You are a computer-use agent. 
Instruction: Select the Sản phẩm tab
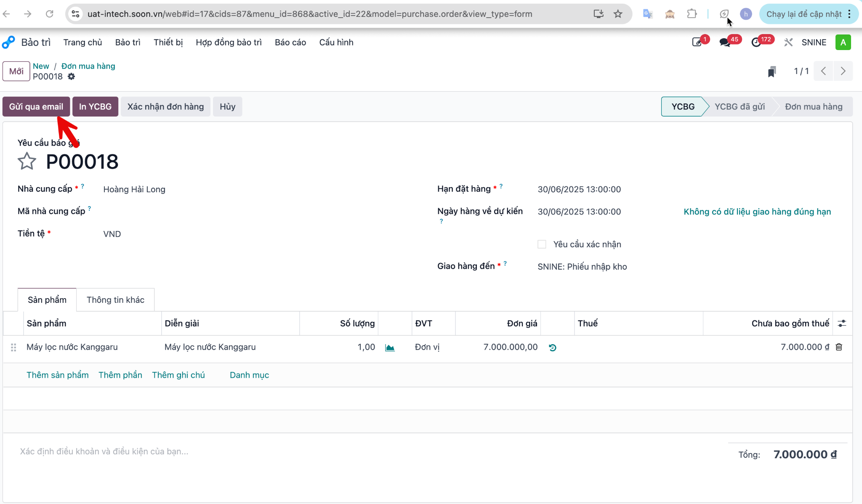pos(47,300)
